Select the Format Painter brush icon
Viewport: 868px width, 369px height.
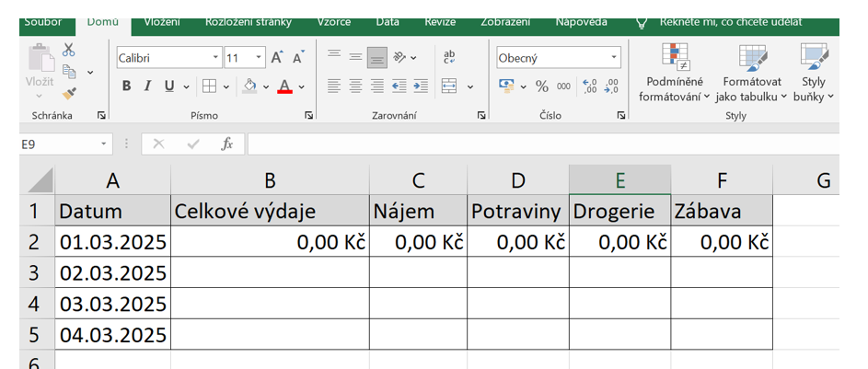(69, 92)
